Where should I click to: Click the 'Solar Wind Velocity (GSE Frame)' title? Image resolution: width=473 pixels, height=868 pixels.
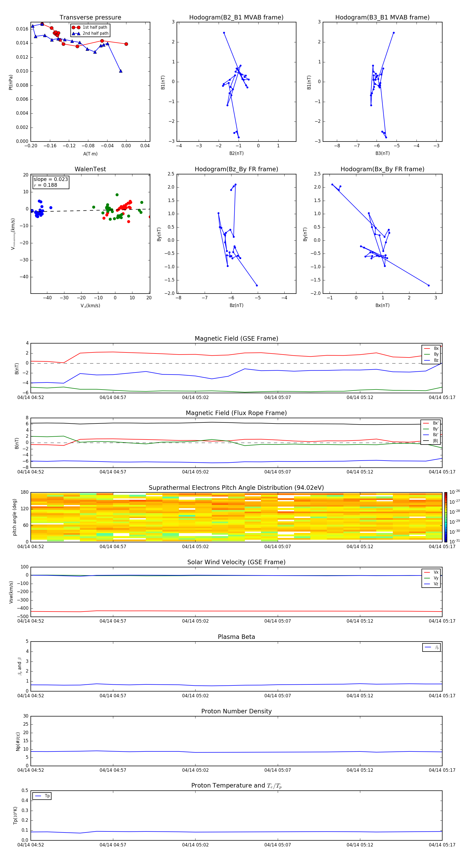coord(236,562)
